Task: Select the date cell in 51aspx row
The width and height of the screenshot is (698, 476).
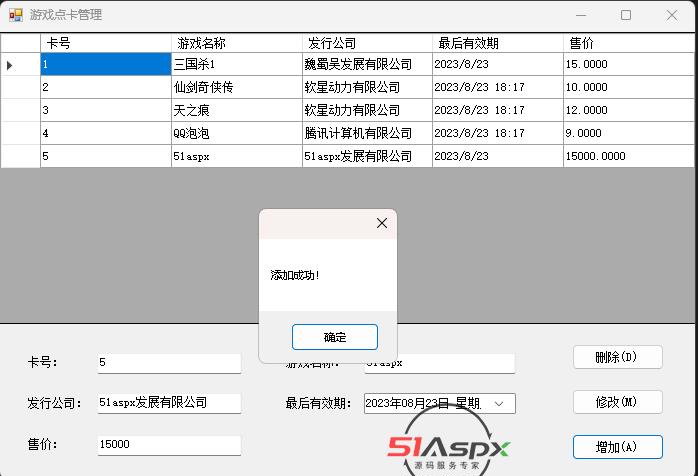Action: tap(498, 156)
